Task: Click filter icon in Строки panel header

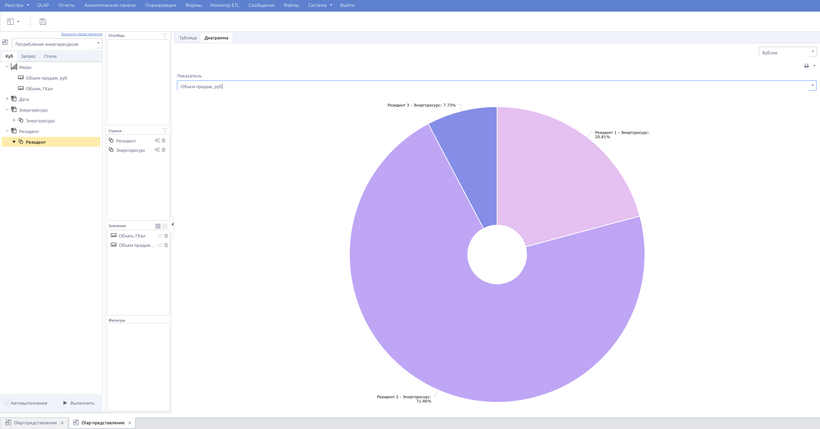Action: (165, 131)
